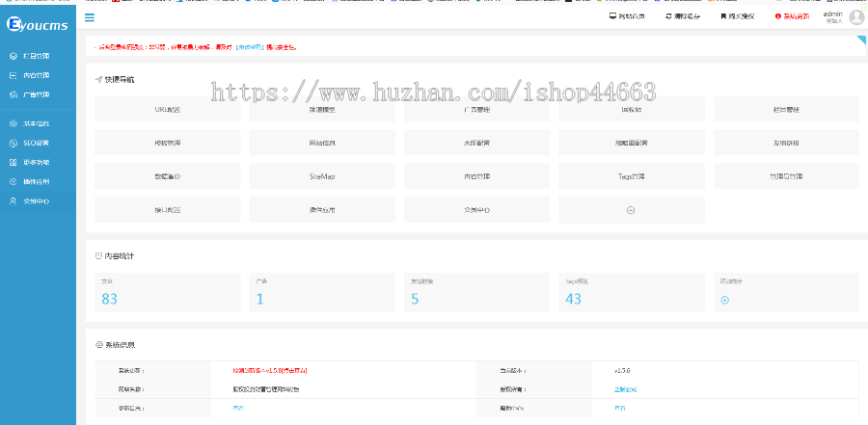868x425 pixels.
Task: Click red new version v1.5.8 update link
Action: point(270,370)
